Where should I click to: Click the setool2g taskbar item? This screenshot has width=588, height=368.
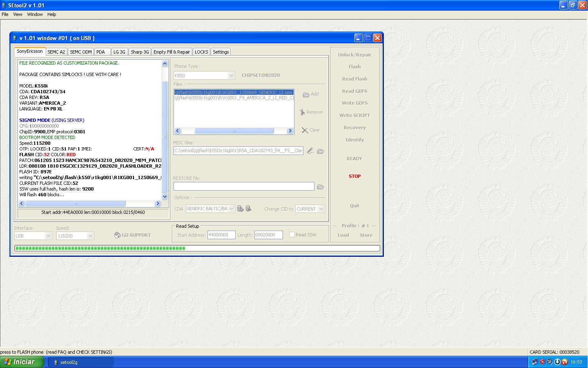point(81,362)
